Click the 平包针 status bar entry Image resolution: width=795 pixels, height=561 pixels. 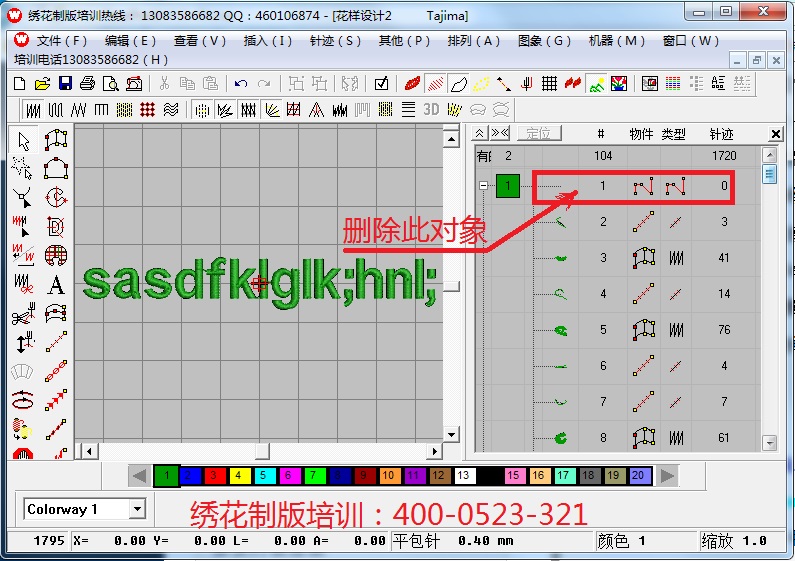pos(415,541)
